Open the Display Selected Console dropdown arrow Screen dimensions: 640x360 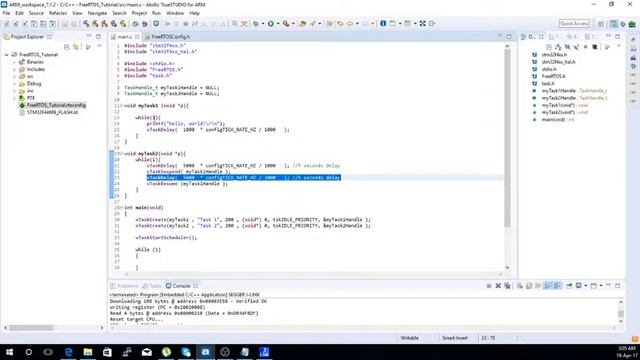(585, 286)
